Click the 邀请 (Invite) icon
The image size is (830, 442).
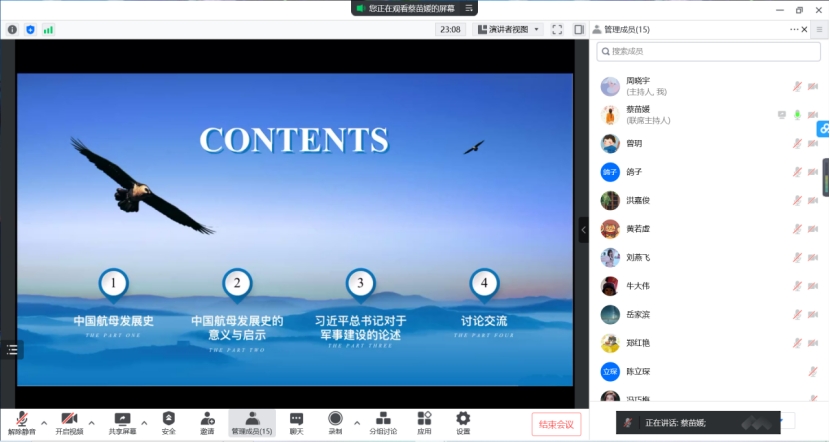click(x=207, y=420)
